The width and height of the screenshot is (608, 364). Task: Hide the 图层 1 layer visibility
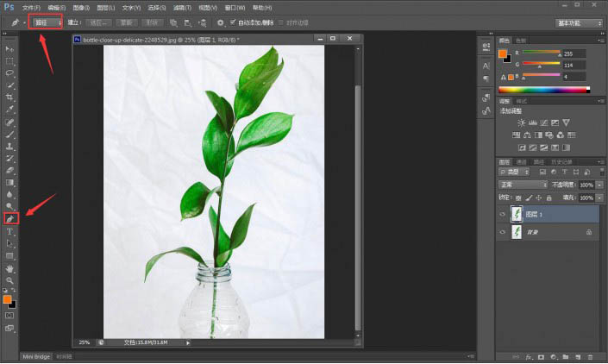coord(503,215)
